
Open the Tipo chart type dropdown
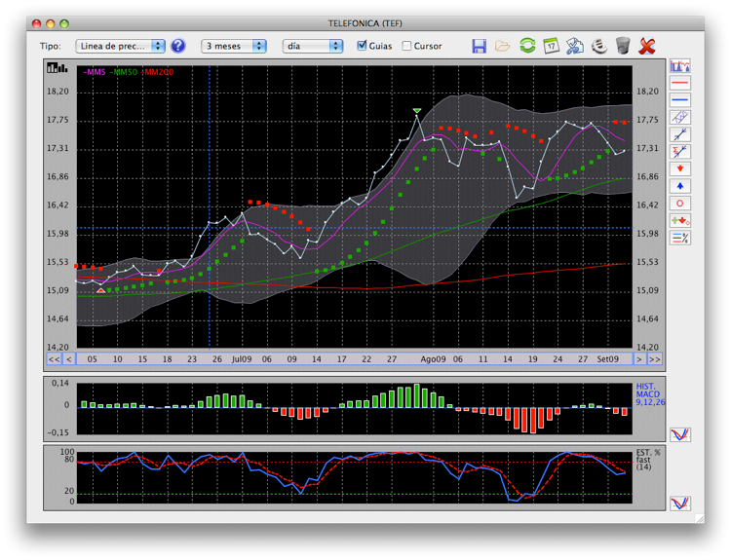120,46
